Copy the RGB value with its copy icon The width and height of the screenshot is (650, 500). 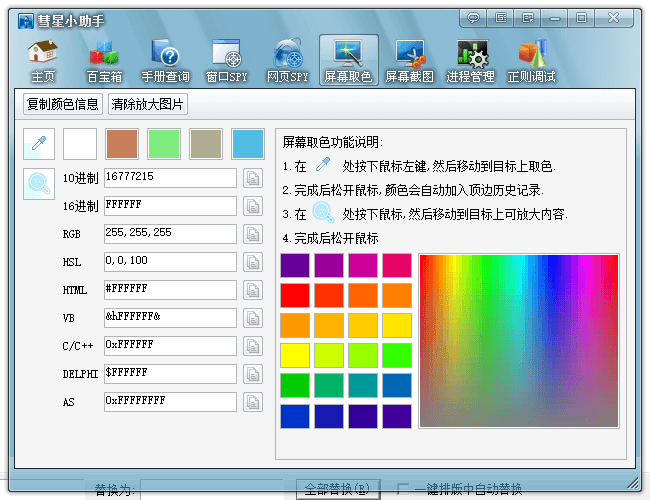pos(253,234)
